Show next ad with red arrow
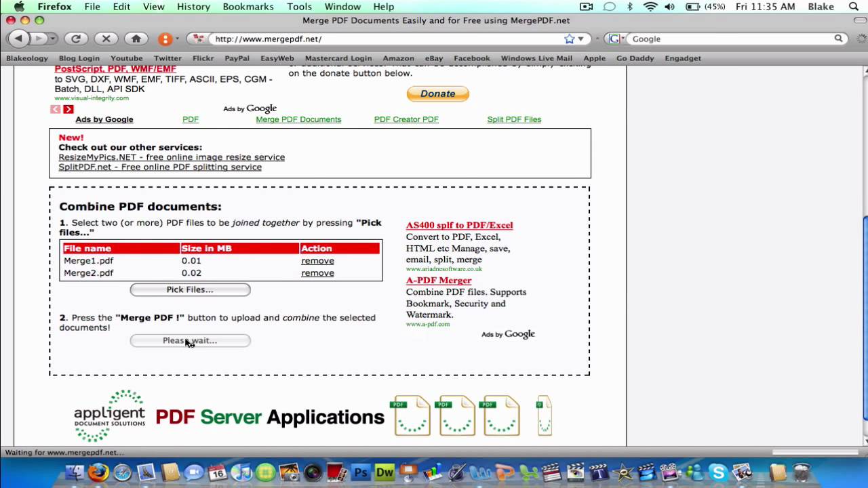 (68, 109)
